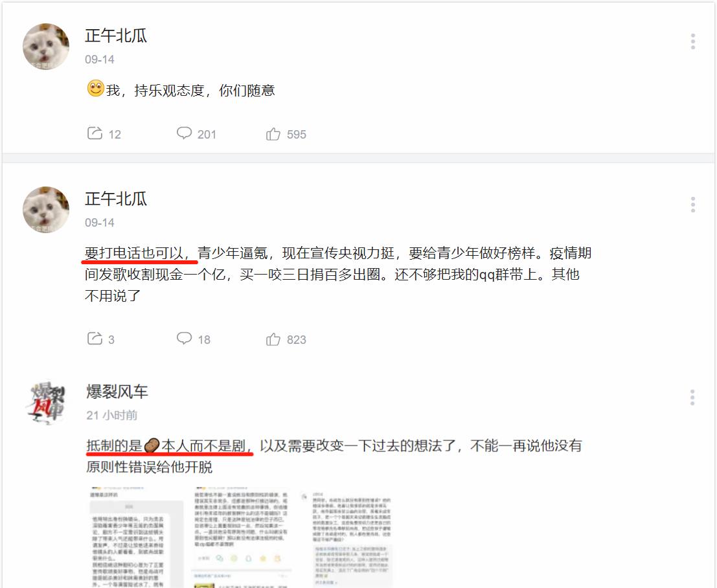This screenshot has height=588, width=717.
Task: Visit the 爆裂风车 user profile name
Action: point(117,392)
